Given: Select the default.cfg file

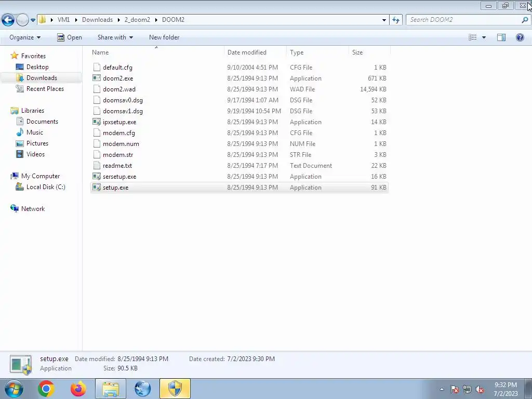Looking at the screenshot, I should pos(117,68).
